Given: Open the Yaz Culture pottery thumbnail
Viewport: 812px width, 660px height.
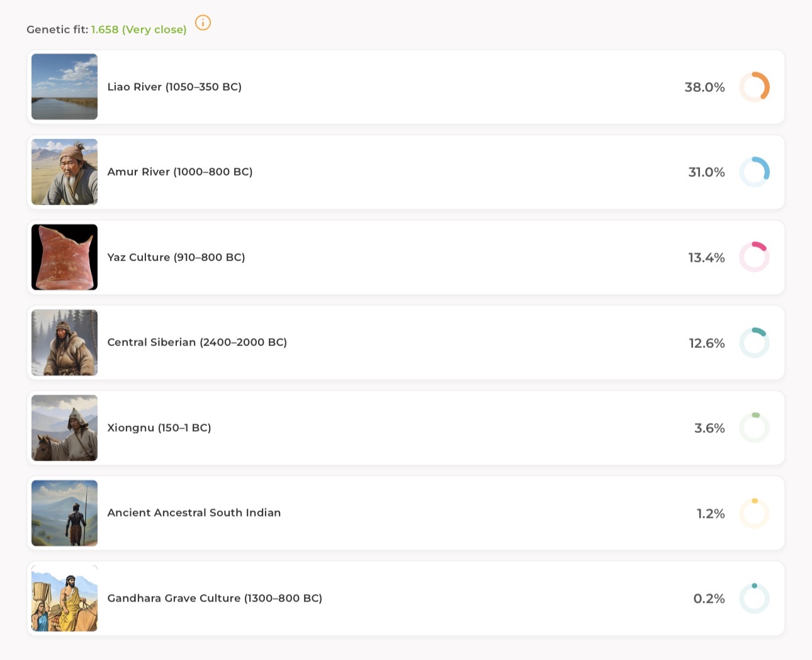Looking at the screenshot, I should [x=64, y=257].
